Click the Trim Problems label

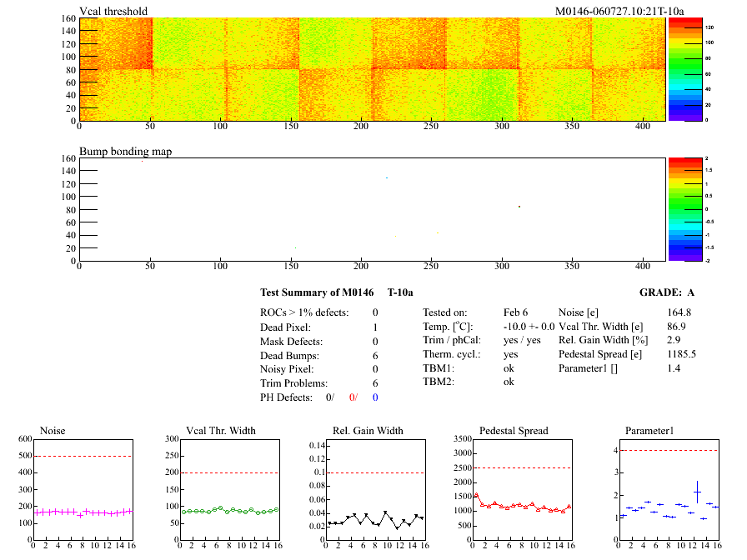[292, 382]
